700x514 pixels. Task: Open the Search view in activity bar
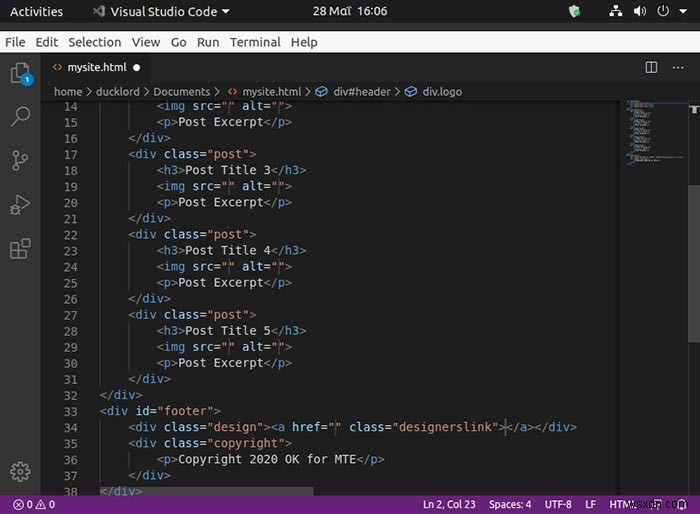tap(21, 116)
